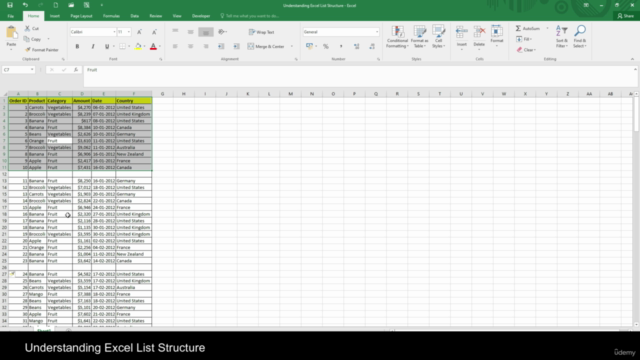Viewport: 640px width, 360px height.
Task: Open the Orientation text rotation menu
Action: pos(223,32)
